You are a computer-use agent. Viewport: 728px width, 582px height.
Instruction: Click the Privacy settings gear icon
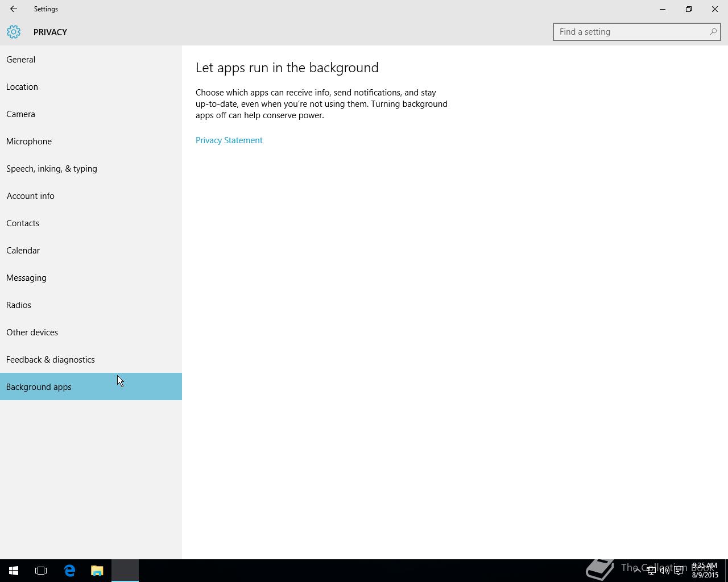14,32
